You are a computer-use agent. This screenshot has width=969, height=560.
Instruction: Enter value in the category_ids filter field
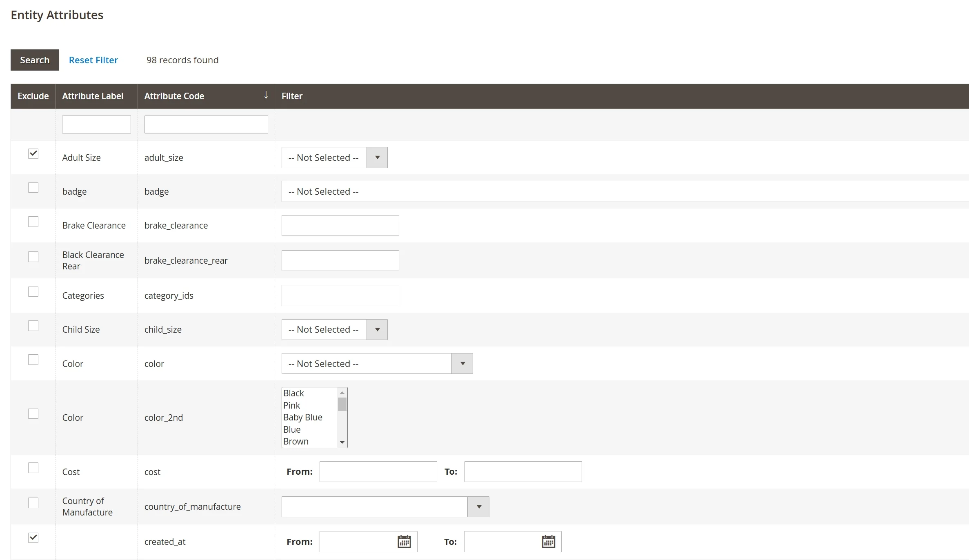click(x=340, y=296)
